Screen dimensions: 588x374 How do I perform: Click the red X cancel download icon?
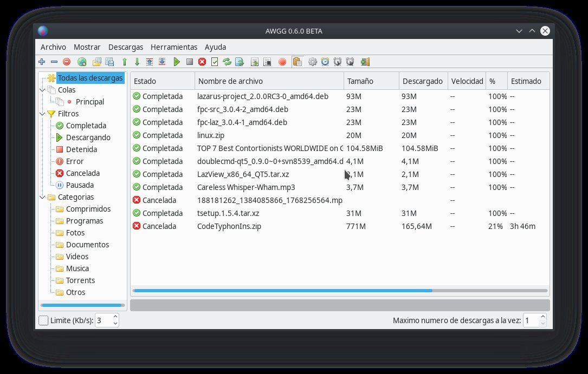point(202,62)
